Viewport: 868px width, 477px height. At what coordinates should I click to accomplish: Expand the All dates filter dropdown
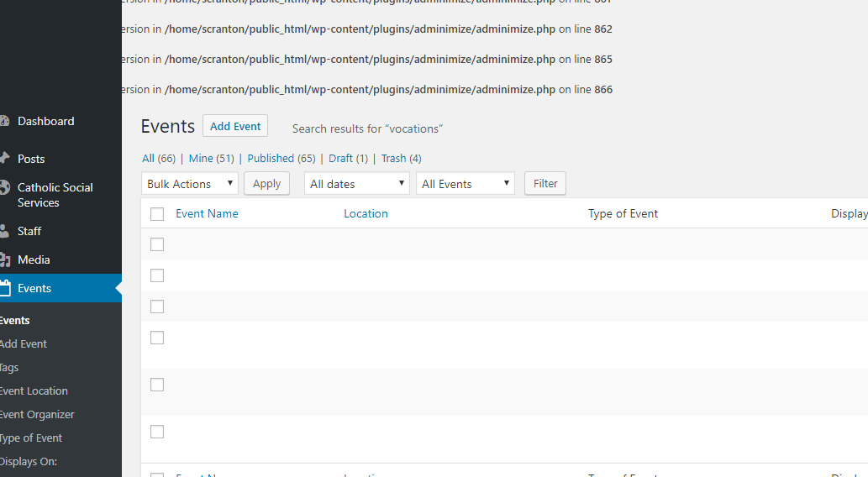[x=356, y=184]
